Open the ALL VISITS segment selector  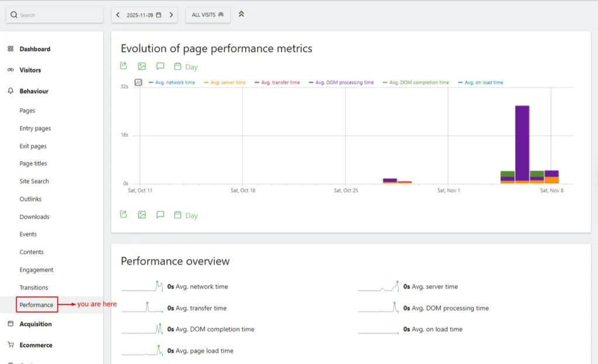pyautogui.click(x=207, y=15)
